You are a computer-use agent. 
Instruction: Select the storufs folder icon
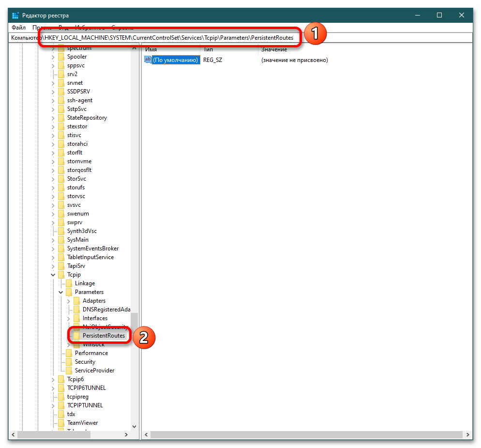click(61, 187)
